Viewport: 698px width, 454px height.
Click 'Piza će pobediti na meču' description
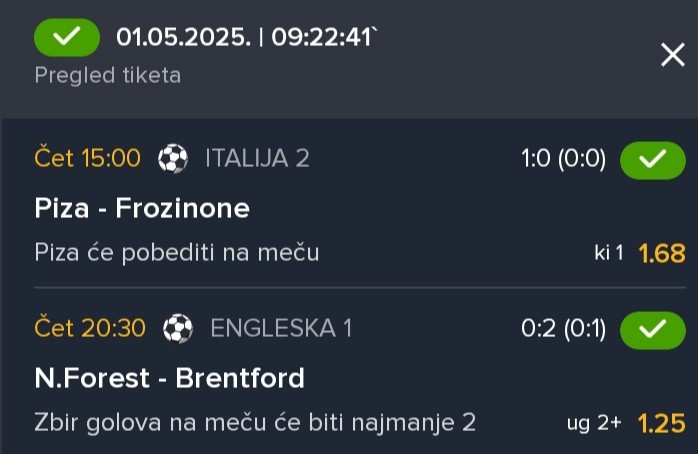click(x=177, y=253)
